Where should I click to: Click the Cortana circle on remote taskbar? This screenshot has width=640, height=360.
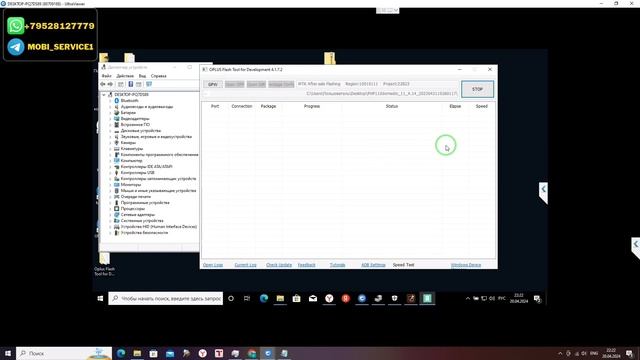(231, 298)
